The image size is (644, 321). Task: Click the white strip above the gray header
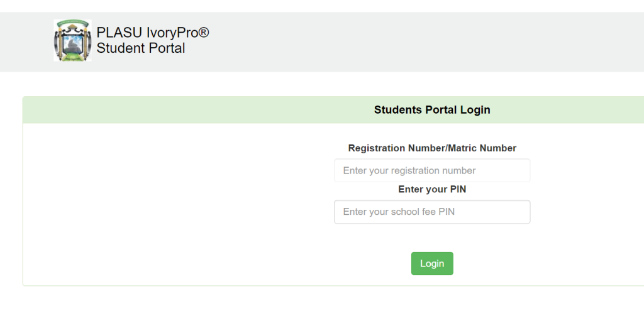tap(322, 6)
